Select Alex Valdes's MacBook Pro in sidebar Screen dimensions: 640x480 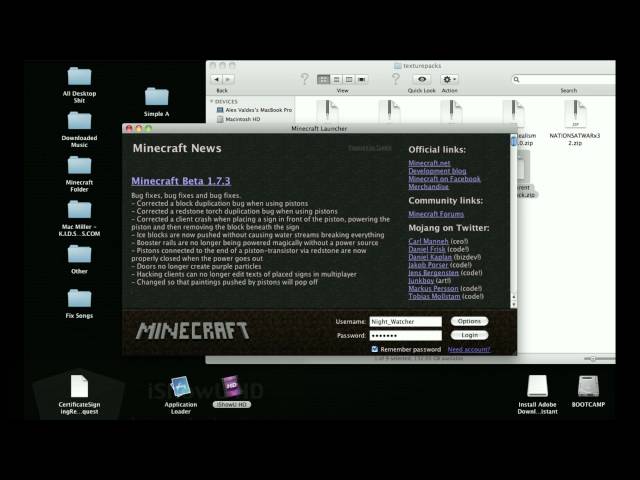pyautogui.click(x=254, y=110)
